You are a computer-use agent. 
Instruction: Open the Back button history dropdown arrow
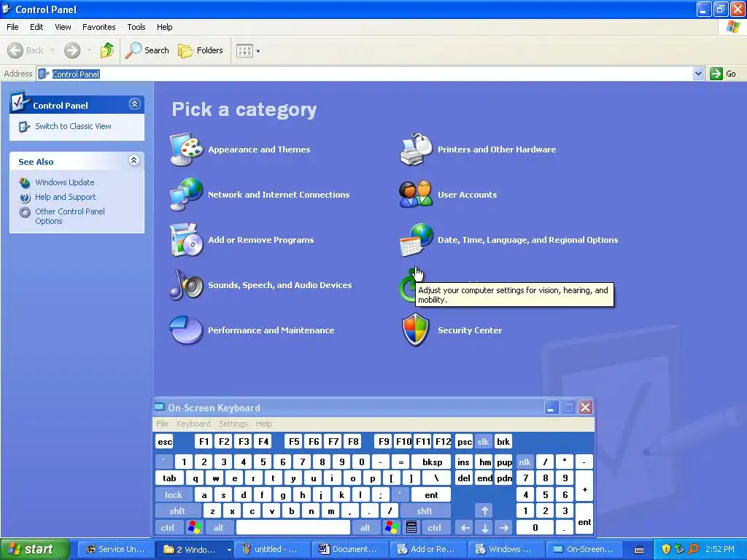52,50
